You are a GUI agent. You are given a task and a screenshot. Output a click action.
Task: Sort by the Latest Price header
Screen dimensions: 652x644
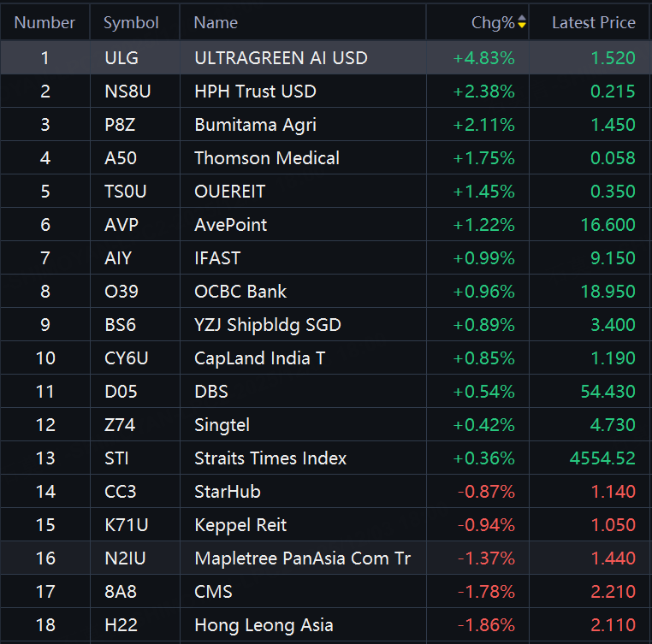[x=593, y=23]
